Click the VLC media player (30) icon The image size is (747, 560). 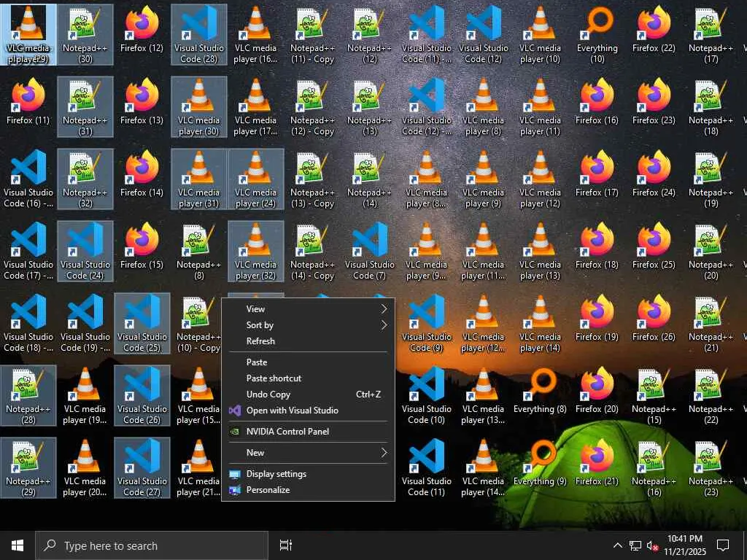[x=198, y=106]
